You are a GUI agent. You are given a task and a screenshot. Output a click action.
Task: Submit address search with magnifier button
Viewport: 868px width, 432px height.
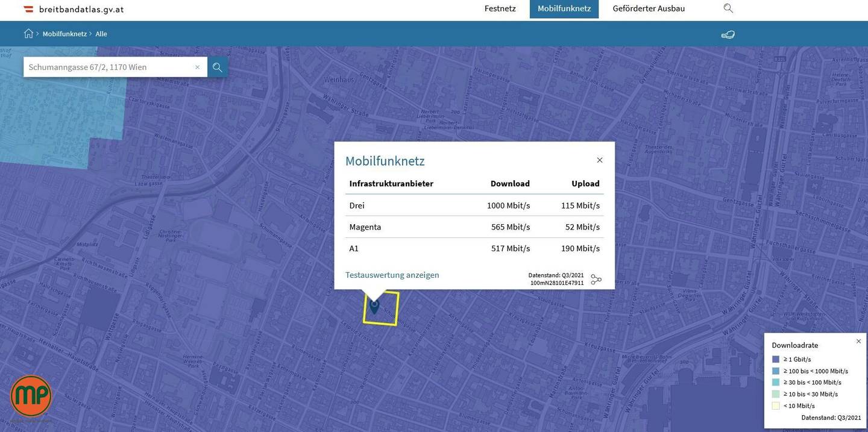click(x=218, y=67)
